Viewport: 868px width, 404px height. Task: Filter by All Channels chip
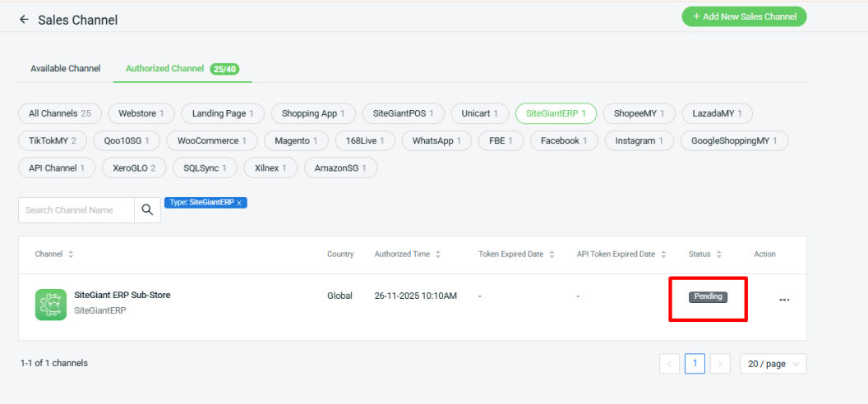point(59,113)
